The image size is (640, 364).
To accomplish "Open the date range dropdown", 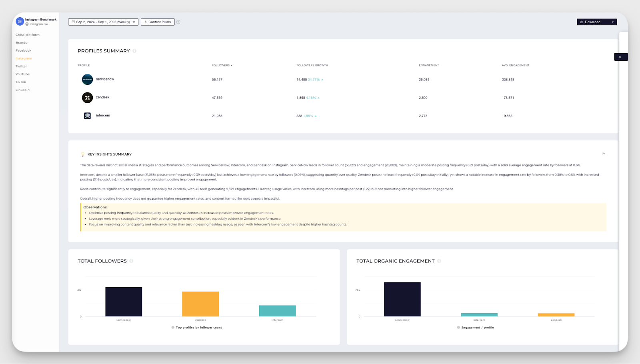I will coord(103,22).
